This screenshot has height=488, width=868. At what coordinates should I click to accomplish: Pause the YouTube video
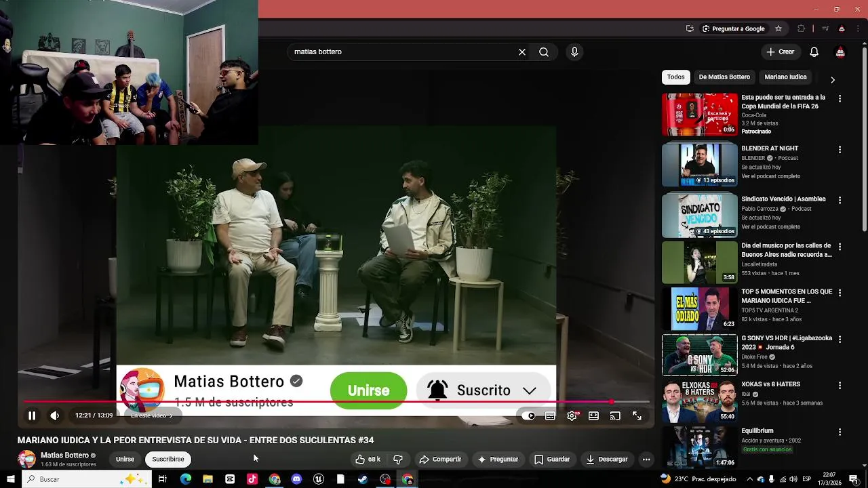point(31,415)
